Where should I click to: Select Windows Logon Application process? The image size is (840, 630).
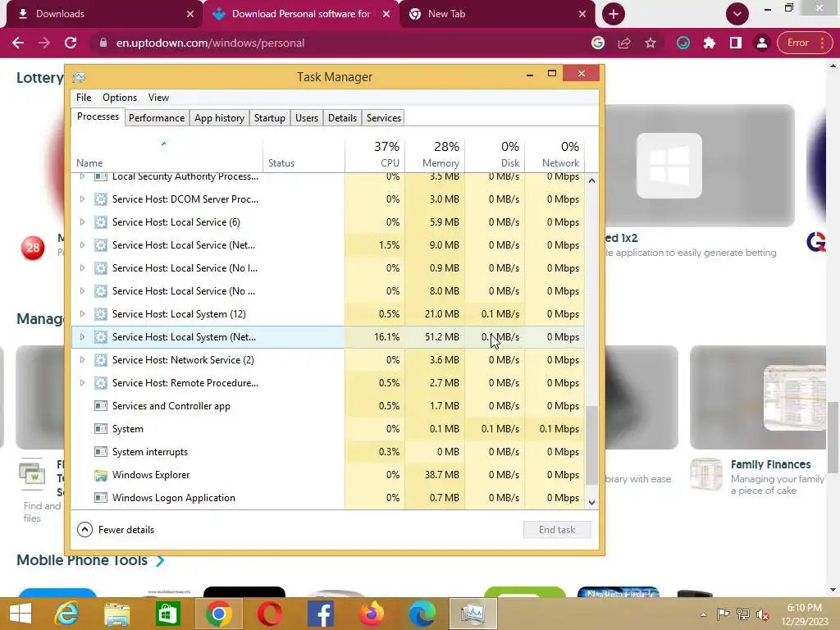(328, 498)
